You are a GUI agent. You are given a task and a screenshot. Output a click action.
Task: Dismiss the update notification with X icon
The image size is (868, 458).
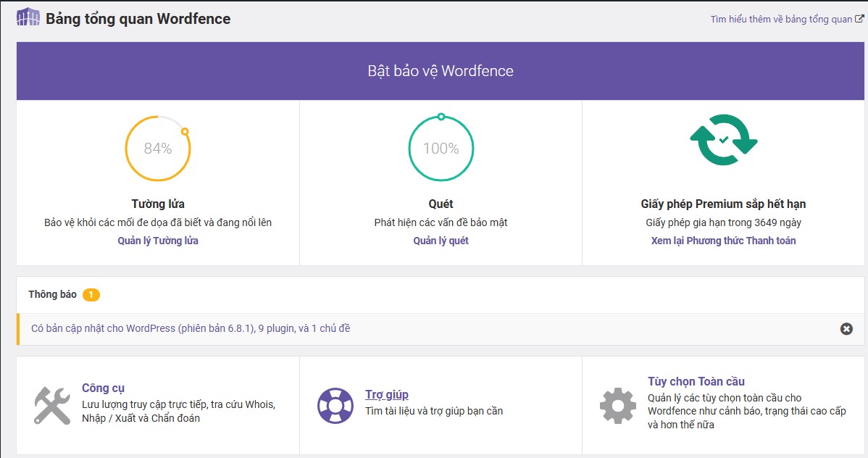pos(846,329)
